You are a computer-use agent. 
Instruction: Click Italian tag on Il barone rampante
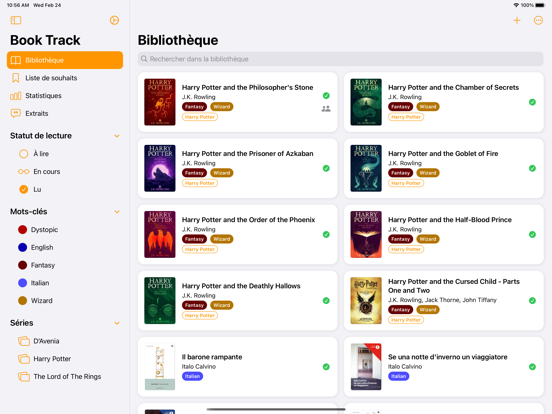tap(192, 376)
